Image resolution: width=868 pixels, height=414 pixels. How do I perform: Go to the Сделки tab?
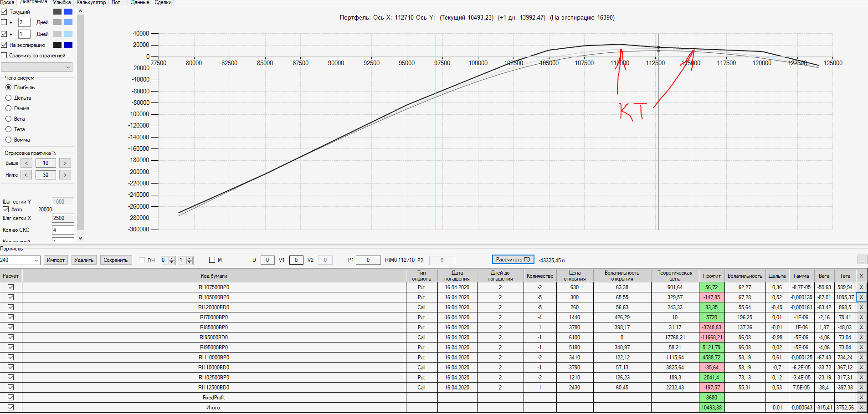pyautogui.click(x=163, y=2)
